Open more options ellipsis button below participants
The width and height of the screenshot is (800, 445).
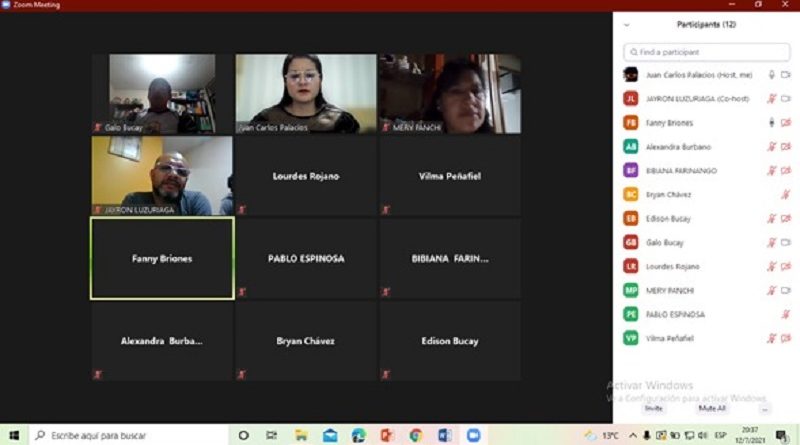point(765,408)
